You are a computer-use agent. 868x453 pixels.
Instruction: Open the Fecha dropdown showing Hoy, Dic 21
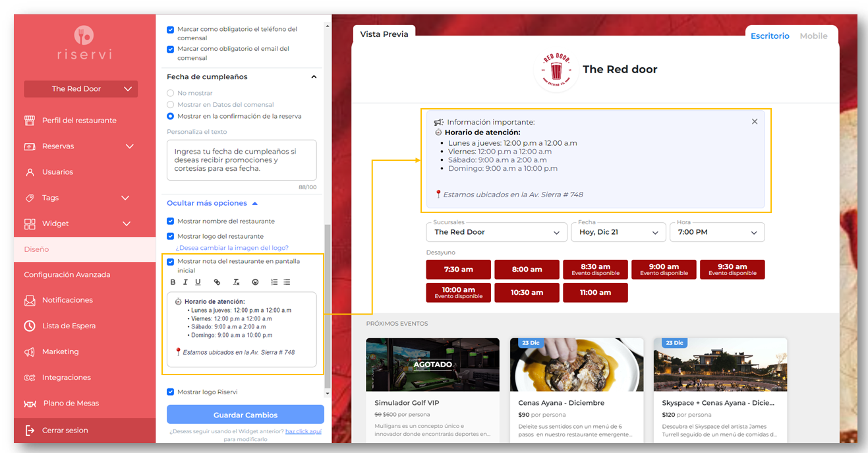tap(618, 232)
